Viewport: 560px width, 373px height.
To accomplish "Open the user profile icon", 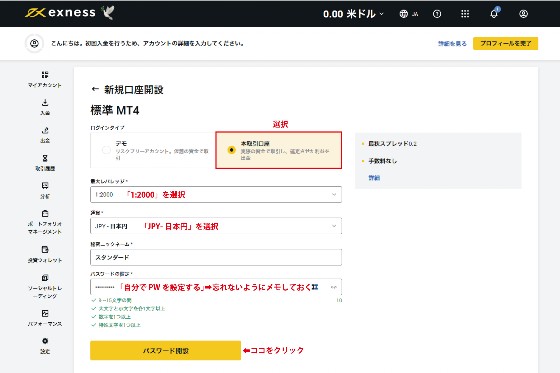I will click(523, 14).
